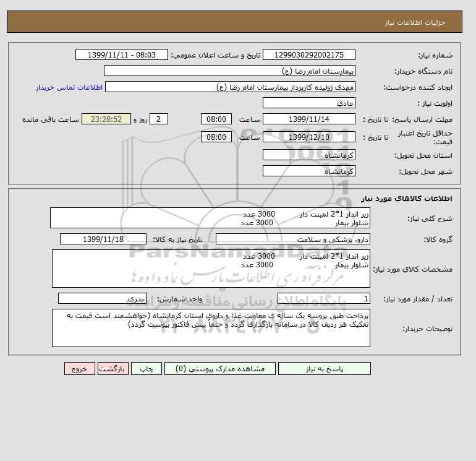Click the چاپ print button
Screen dimensions: 476x461
pos(147,368)
